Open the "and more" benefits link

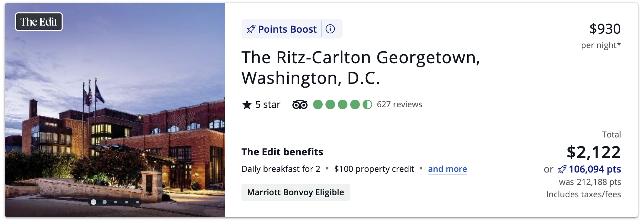tap(447, 169)
